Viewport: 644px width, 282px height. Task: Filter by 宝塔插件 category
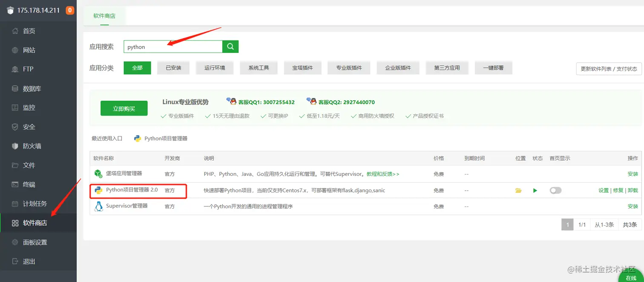click(x=302, y=68)
